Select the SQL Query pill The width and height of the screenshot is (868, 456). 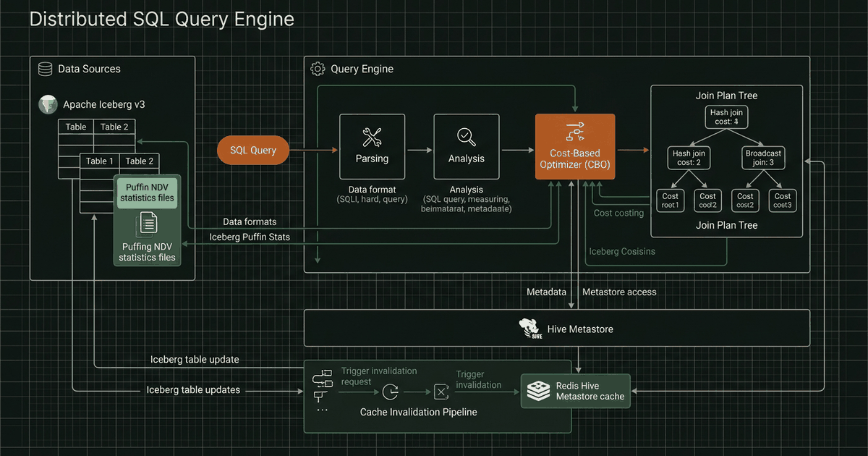(x=252, y=151)
